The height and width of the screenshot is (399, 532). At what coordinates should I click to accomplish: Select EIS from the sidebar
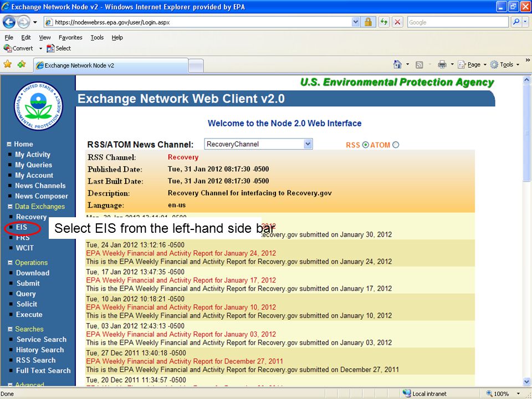[22, 227]
